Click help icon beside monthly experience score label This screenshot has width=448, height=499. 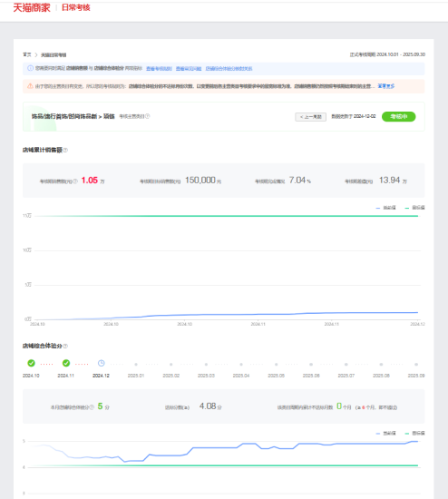(x=92, y=407)
